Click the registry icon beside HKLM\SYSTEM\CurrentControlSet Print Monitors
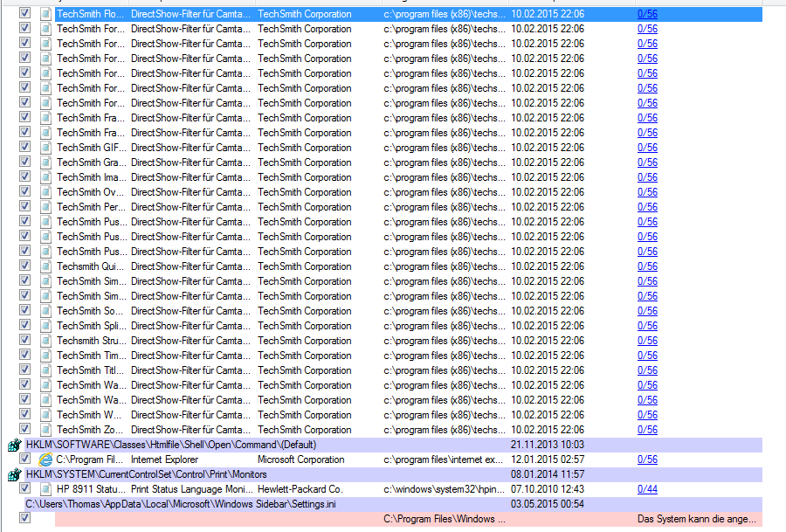The height and width of the screenshot is (532, 786). 13,474
